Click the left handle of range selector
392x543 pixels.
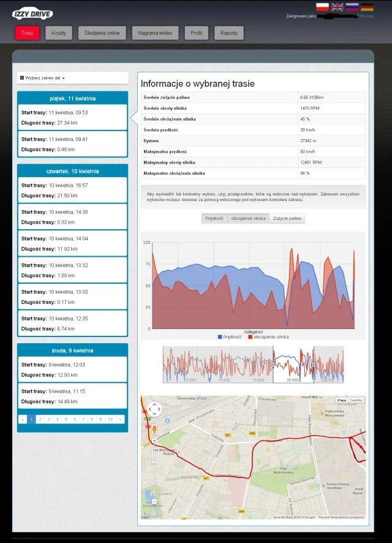click(x=273, y=364)
